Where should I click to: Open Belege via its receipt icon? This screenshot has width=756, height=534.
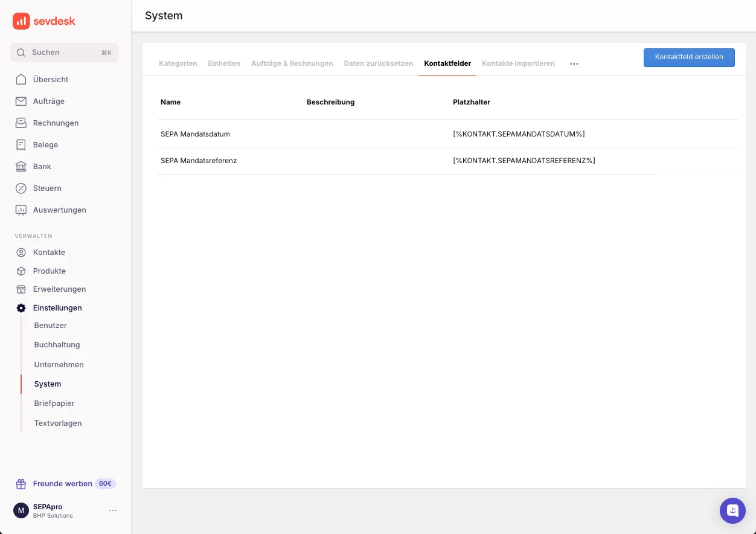21,144
